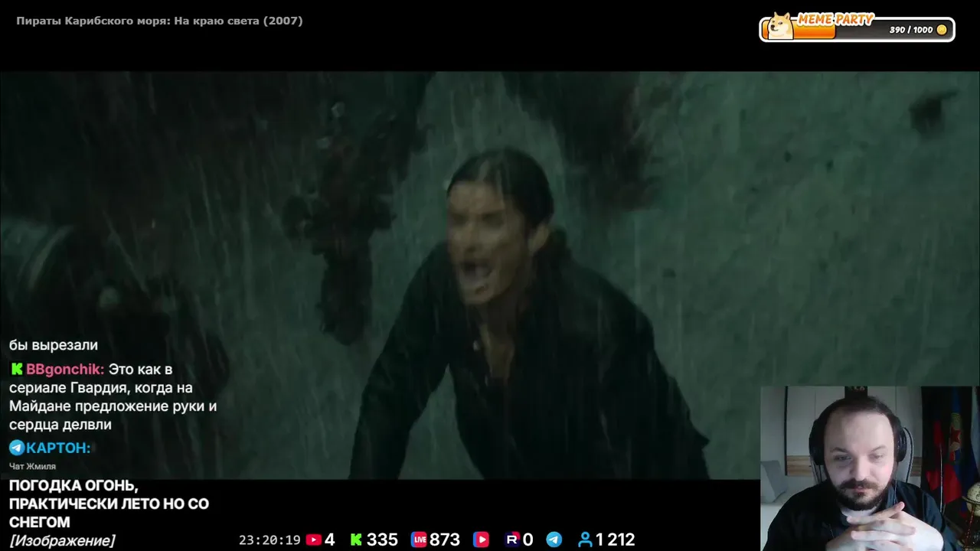Click the username BBgonchik in chat
The height and width of the screenshot is (551, 980).
pos(65,370)
